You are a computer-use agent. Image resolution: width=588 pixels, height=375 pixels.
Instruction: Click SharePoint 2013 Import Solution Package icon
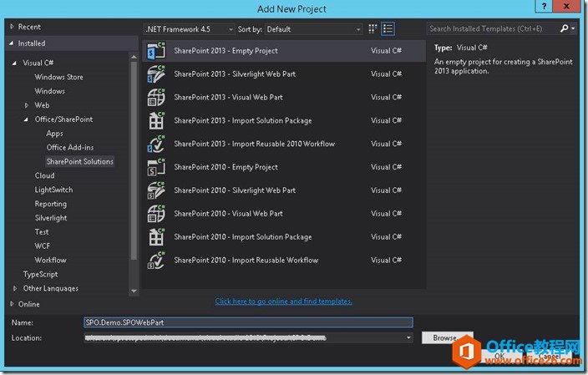click(x=156, y=120)
